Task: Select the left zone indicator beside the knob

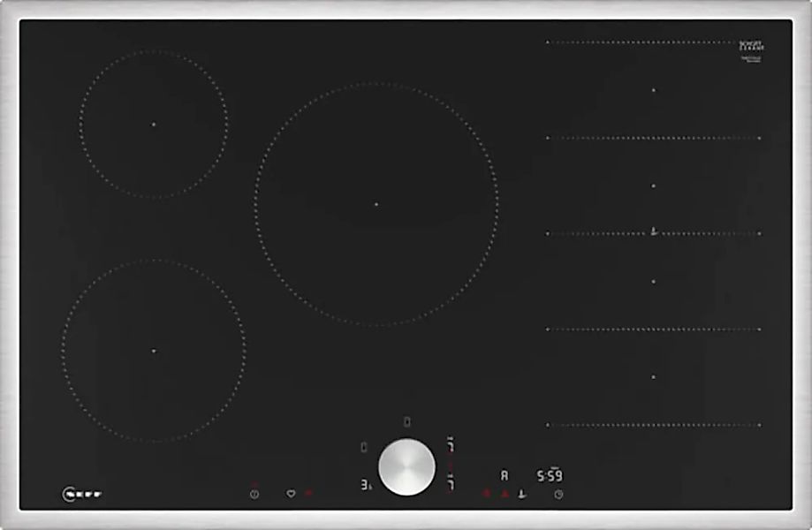Action: point(364,448)
